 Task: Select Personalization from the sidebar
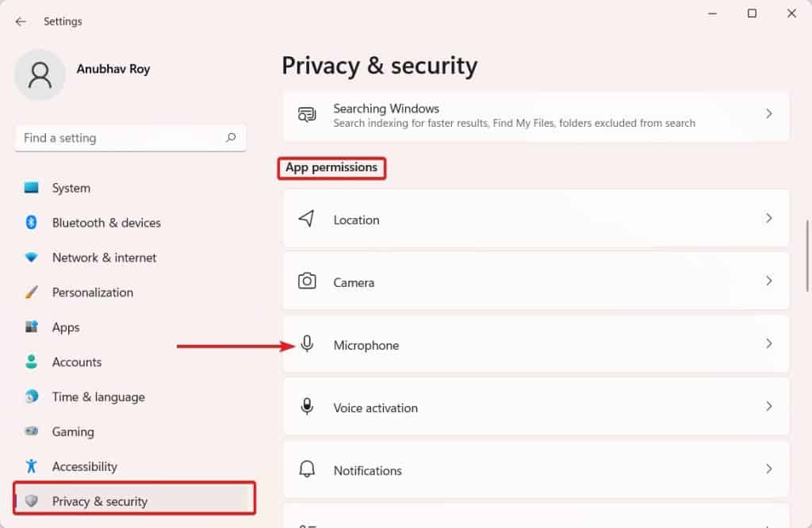pos(92,293)
